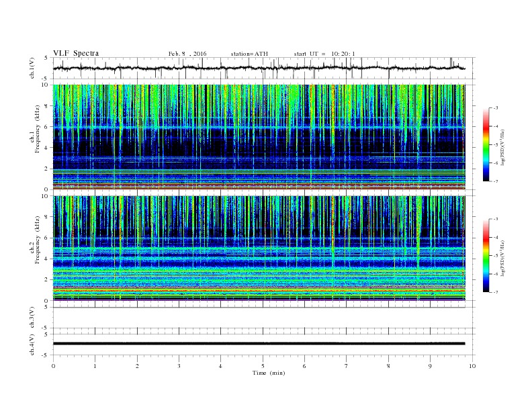
Task: Click the "1" tick on Time axis
Action: point(95,366)
